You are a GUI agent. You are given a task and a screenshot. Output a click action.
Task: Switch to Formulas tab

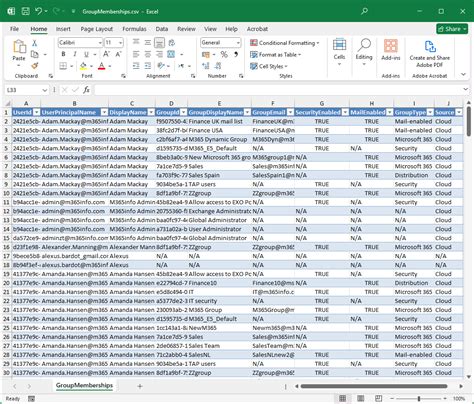pyautogui.click(x=134, y=29)
